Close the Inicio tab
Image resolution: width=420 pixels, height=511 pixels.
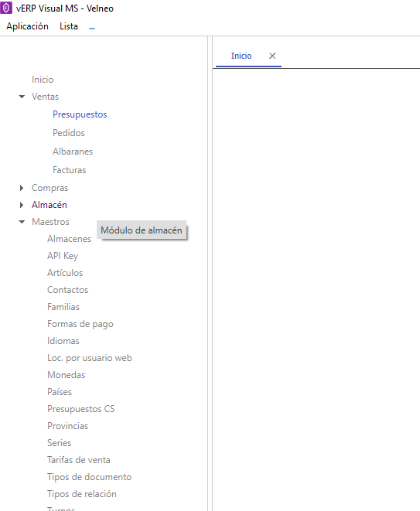(x=272, y=56)
